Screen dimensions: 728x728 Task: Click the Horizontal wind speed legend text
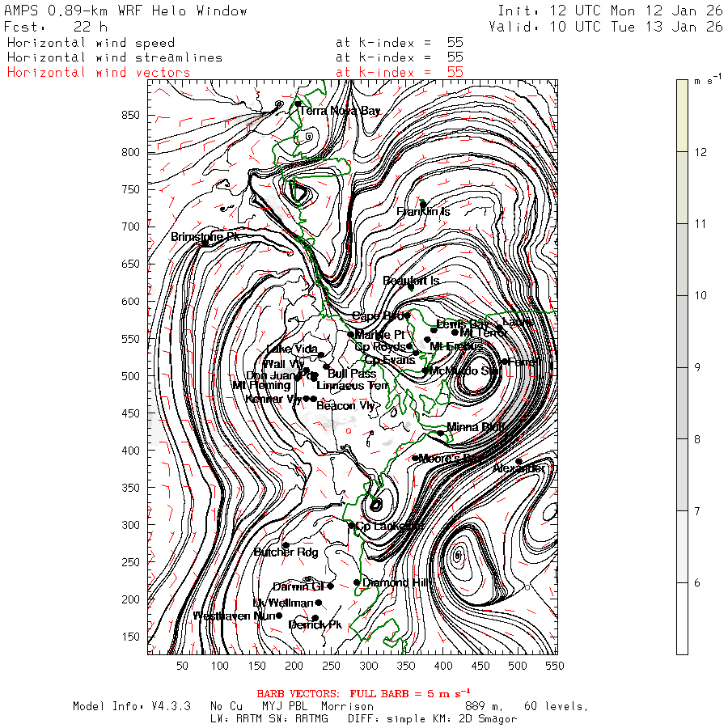click(x=91, y=43)
